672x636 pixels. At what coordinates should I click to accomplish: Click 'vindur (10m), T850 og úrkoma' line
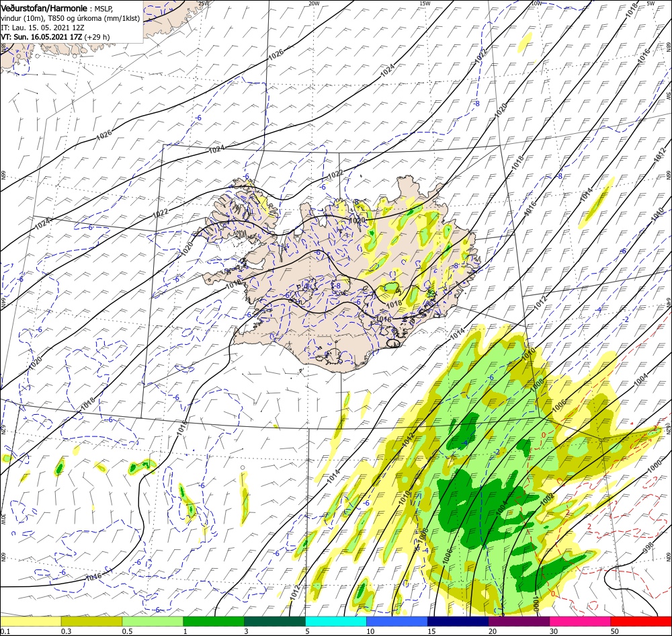[71, 18]
